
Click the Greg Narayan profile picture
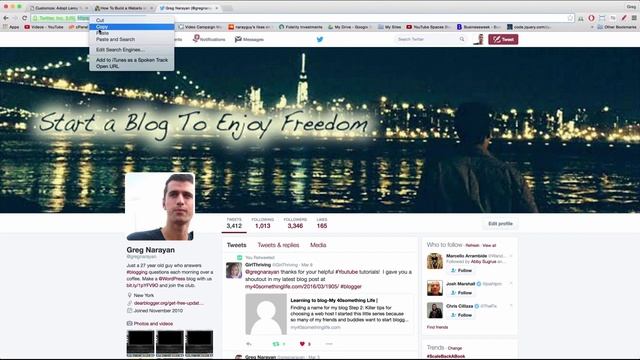click(160, 207)
